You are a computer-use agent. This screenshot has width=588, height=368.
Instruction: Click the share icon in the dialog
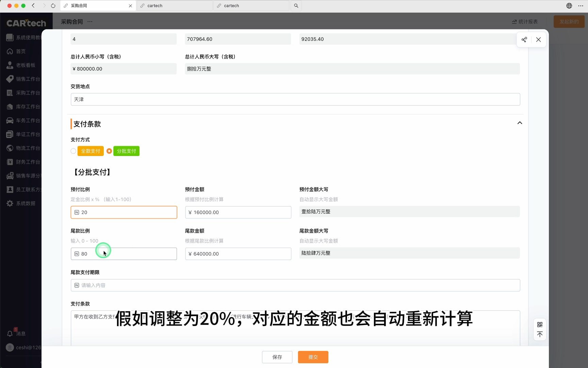524,40
